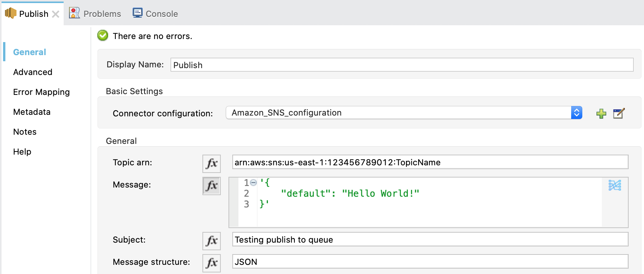The height and width of the screenshot is (274, 644).
Task: Click the Subject input field
Action: click(x=430, y=239)
